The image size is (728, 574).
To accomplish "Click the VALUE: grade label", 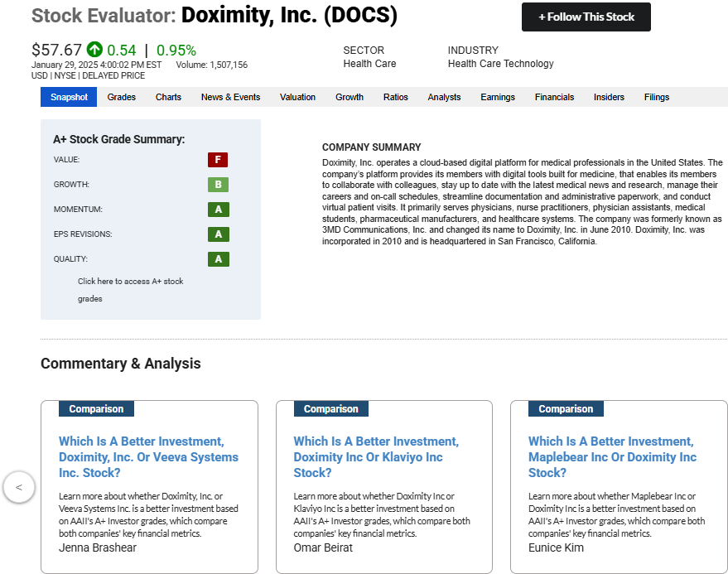I will (66, 160).
